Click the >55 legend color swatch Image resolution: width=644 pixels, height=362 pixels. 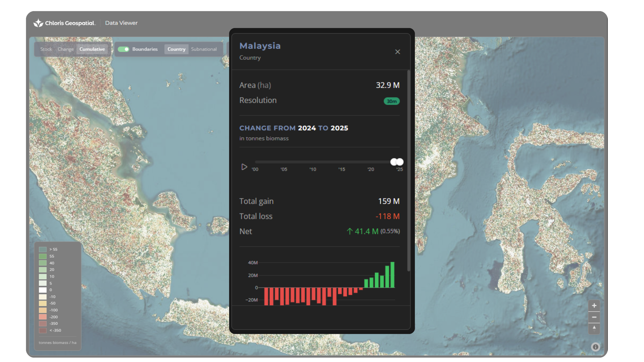pos(43,249)
